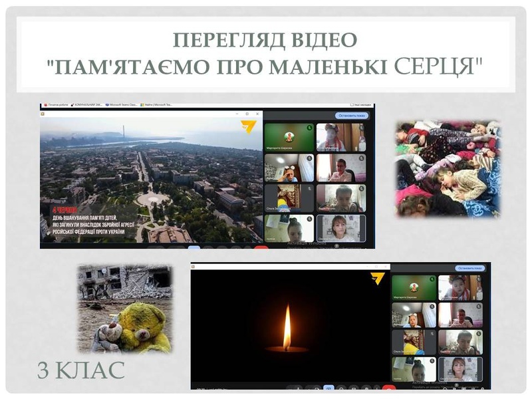Click the teddy bear in rubble photo
This screenshot has width=532, height=399.
click(x=124, y=309)
